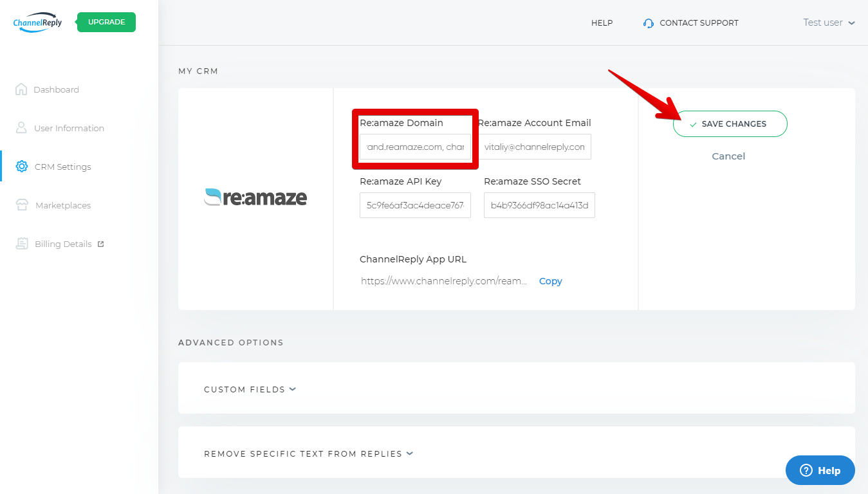This screenshot has height=494, width=868.
Task: Click the checkmark icon in Save Changes
Action: coord(693,124)
